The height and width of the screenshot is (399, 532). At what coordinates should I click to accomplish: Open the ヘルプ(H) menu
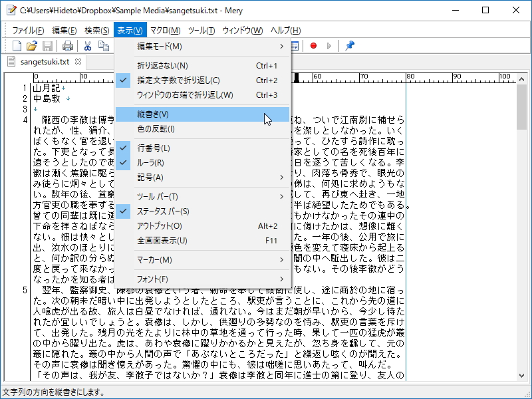pyautogui.click(x=286, y=30)
